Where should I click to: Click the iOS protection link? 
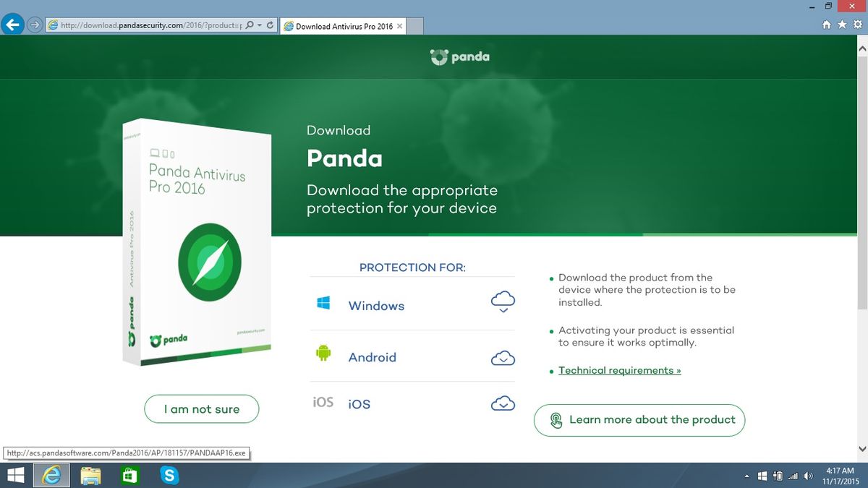359,404
